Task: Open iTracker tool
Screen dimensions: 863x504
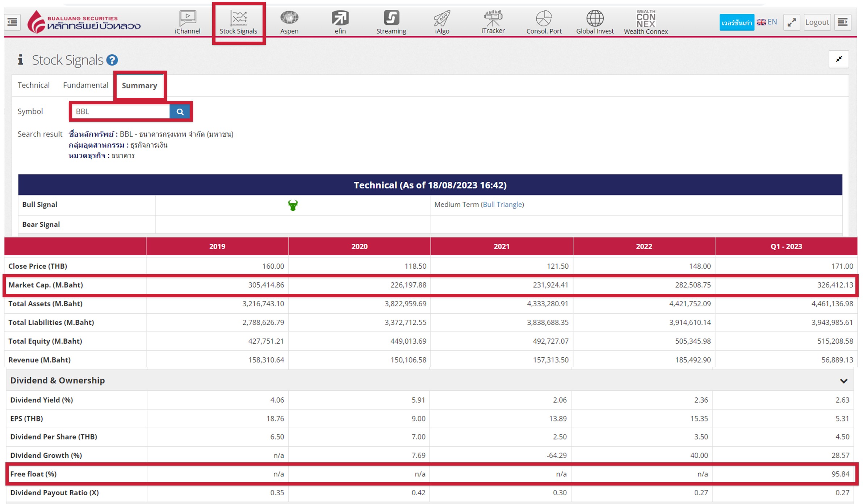Action: 493,22
